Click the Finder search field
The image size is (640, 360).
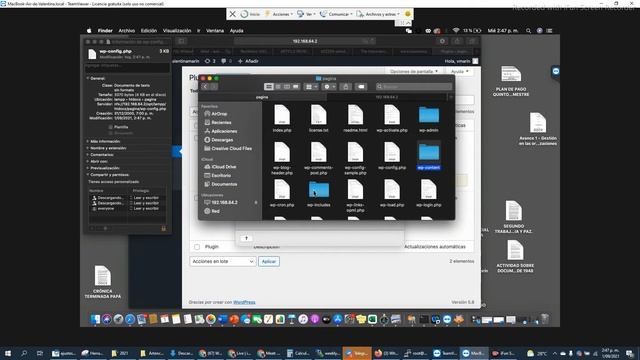coord(414,87)
